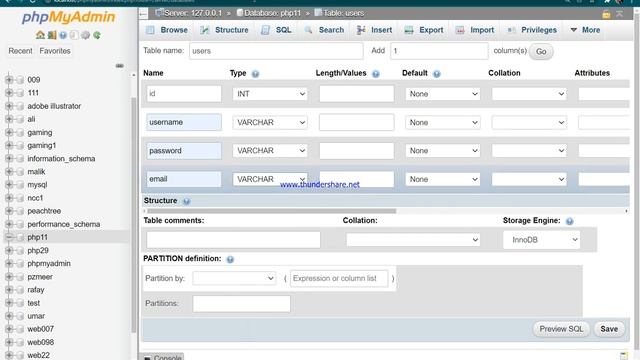The width and height of the screenshot is (640, 360).
Task: Go to the Search tab
Action: point(324,30)
